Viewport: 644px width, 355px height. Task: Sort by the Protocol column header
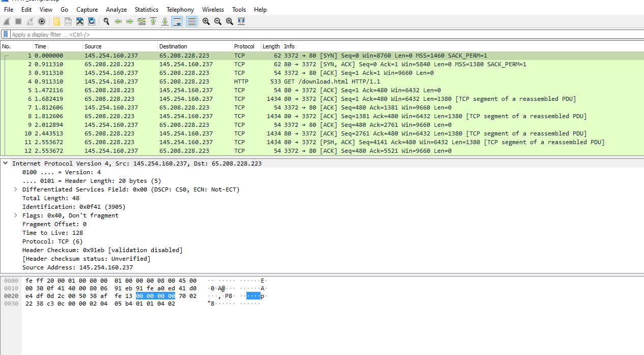(x=247, y=46)
